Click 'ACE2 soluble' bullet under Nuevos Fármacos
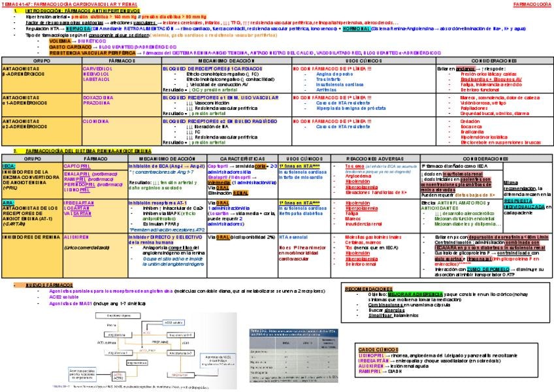The width and height of the screenshot is (554, 392). point(64,297)
